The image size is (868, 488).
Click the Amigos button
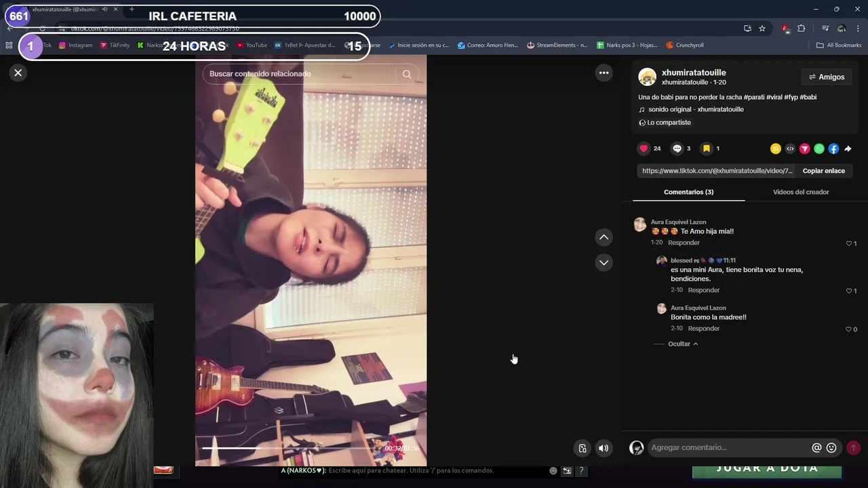coord(826,77)
